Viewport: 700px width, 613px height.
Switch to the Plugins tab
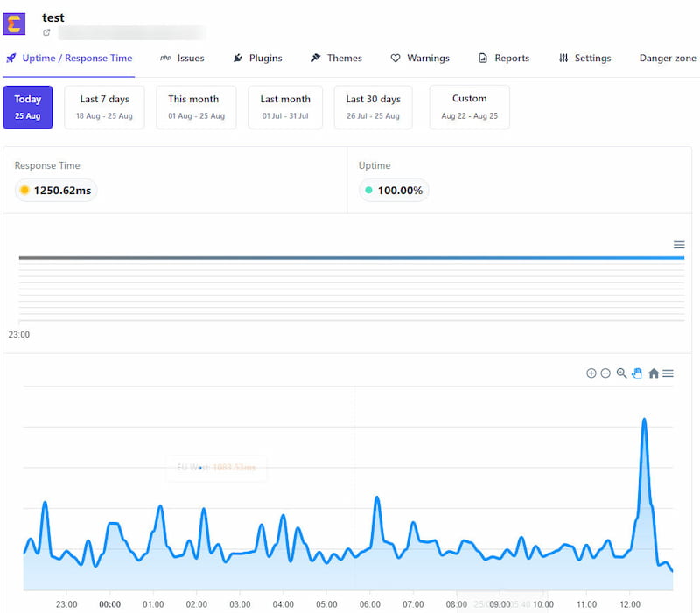pyautogui.click(x=257, y=58)
